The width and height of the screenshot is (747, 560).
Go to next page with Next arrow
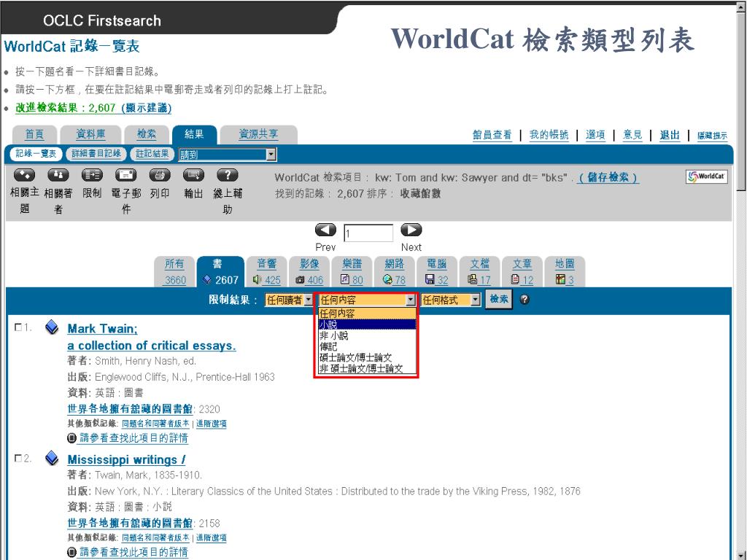(x=411, y=230)
